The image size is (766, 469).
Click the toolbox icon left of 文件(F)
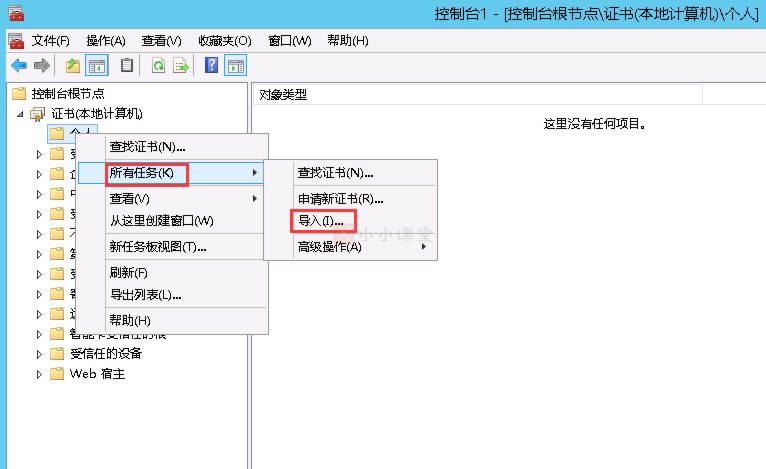click(16, 41)
